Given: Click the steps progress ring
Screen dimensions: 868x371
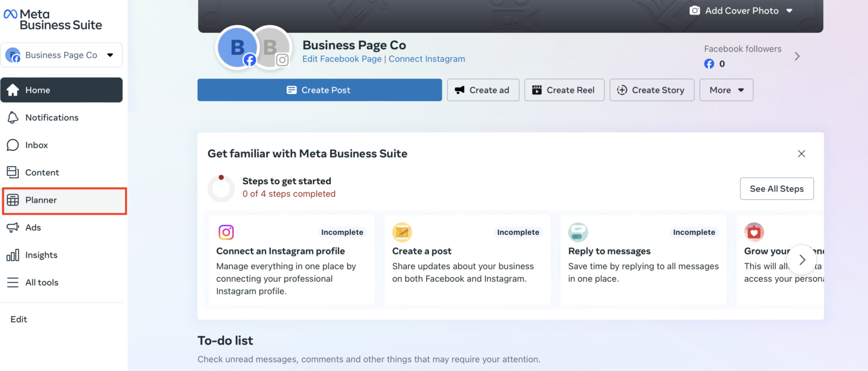Looking at the screenshot, I should coord(221,188).
